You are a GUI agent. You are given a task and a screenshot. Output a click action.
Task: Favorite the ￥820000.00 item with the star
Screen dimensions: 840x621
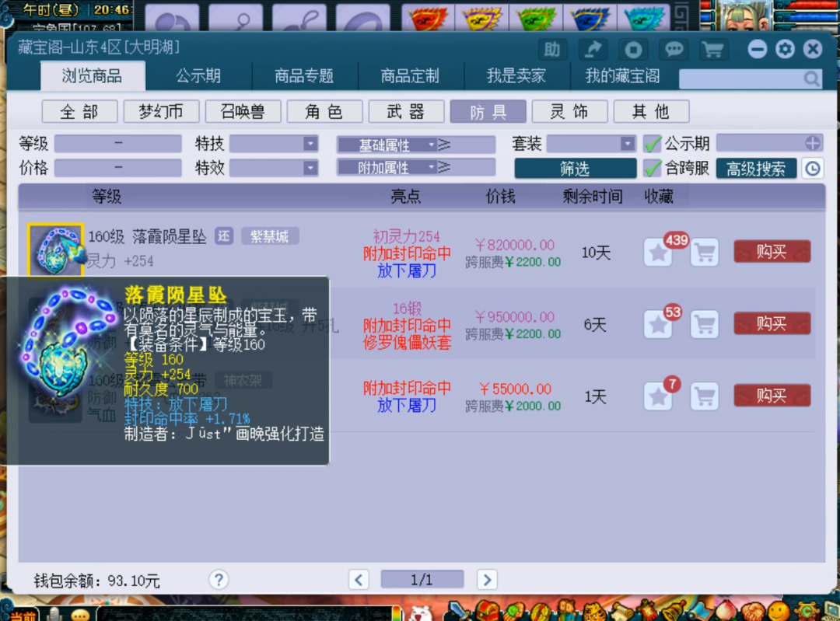click(659, 252)
